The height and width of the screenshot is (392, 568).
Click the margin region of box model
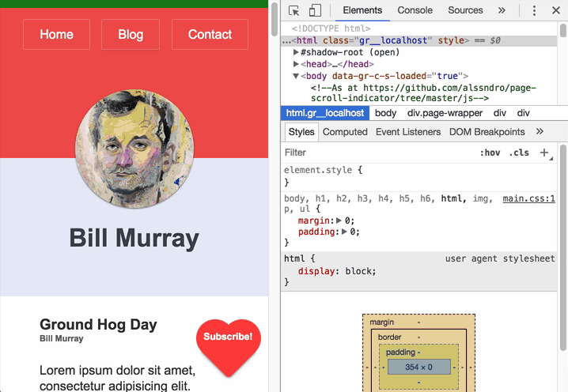382,322
